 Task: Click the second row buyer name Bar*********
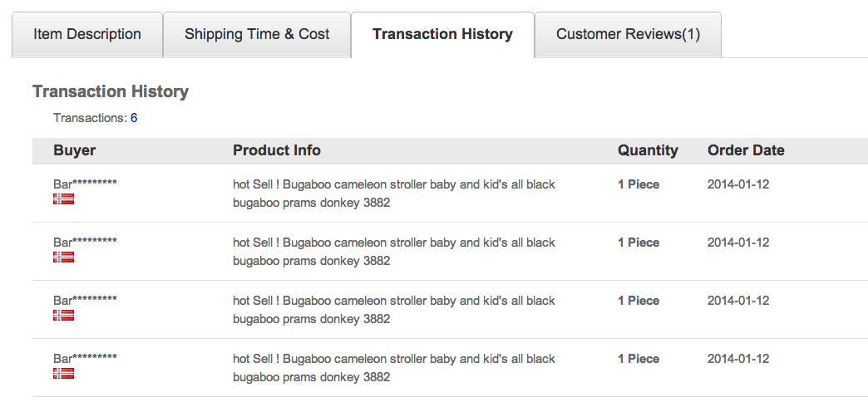coord(86,242)
